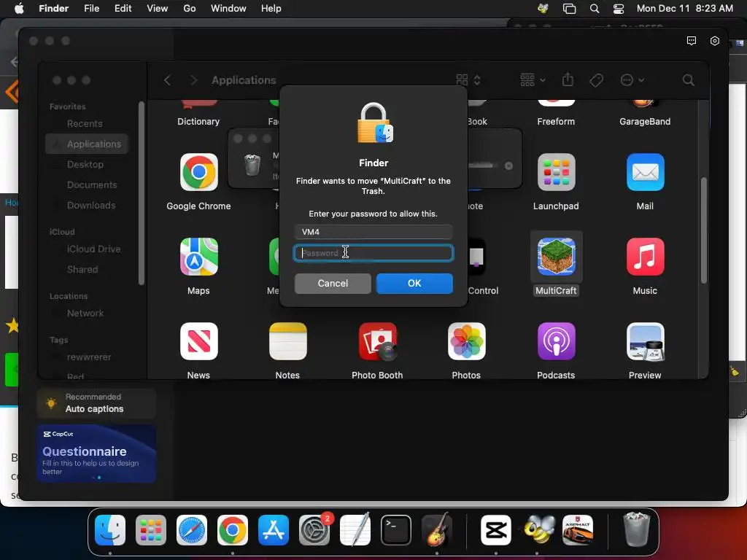
Task: Click the Password input field
Action: [373, 253]
